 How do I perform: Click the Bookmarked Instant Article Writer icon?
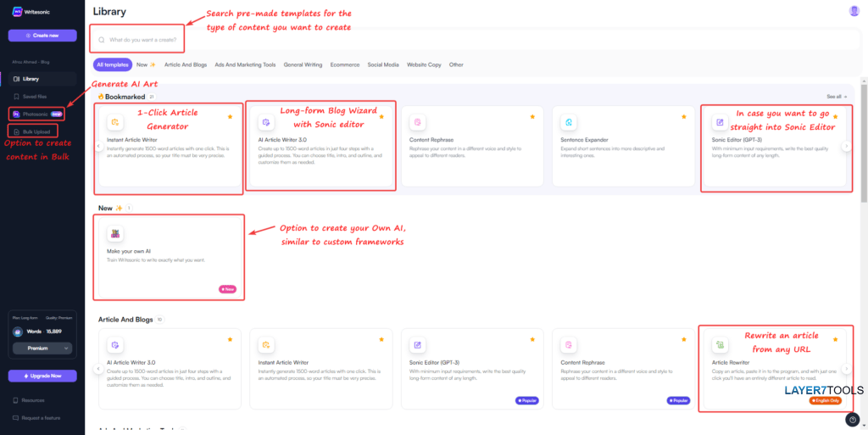coord(115,122)
